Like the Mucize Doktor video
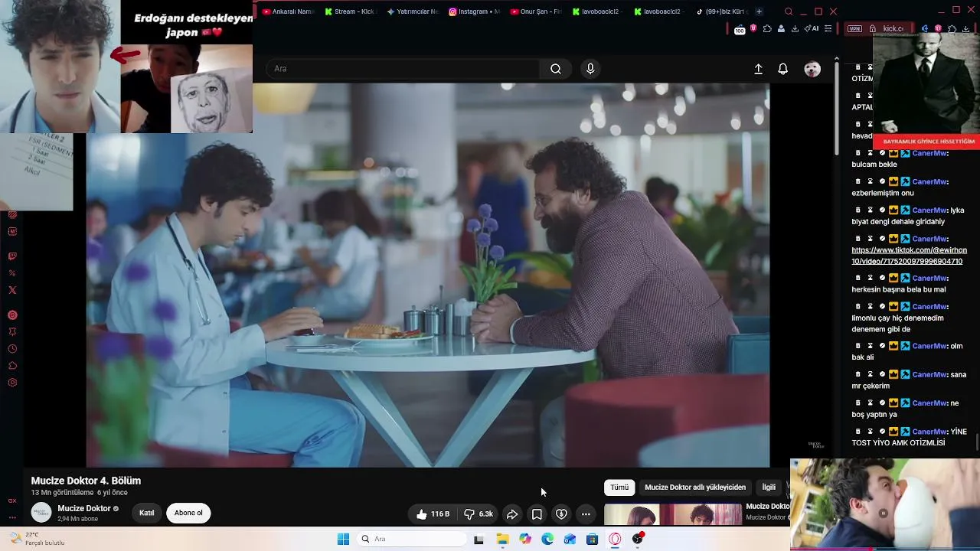Screen dimensions: 980x551 click(x=433, y=514)
